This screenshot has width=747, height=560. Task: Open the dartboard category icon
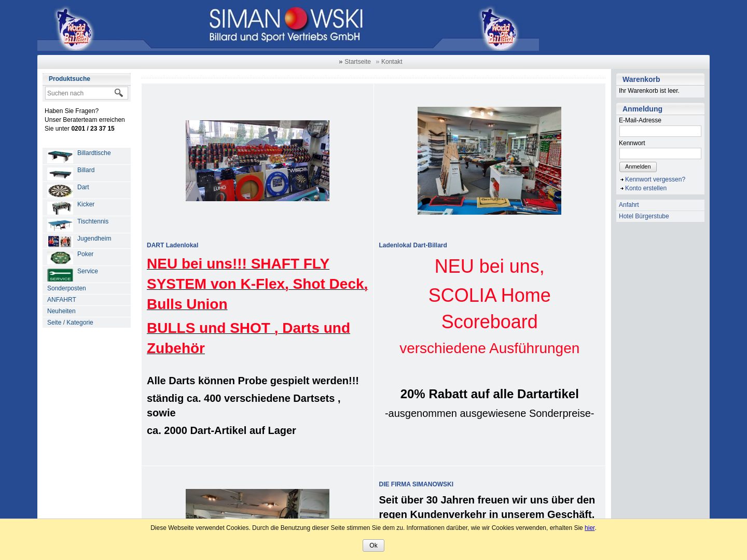(x=60, y=190)
